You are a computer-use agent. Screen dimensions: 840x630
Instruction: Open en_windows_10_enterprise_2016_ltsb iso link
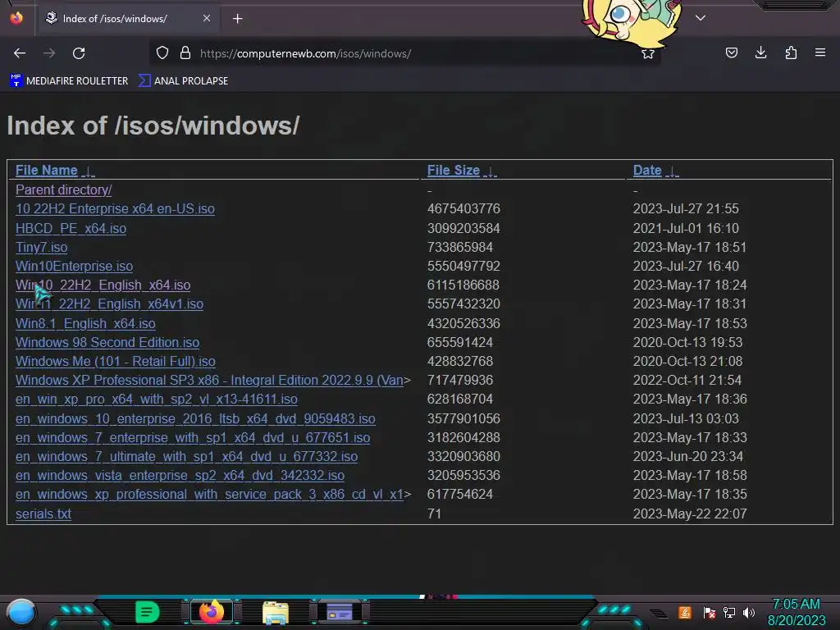[195, 418]
